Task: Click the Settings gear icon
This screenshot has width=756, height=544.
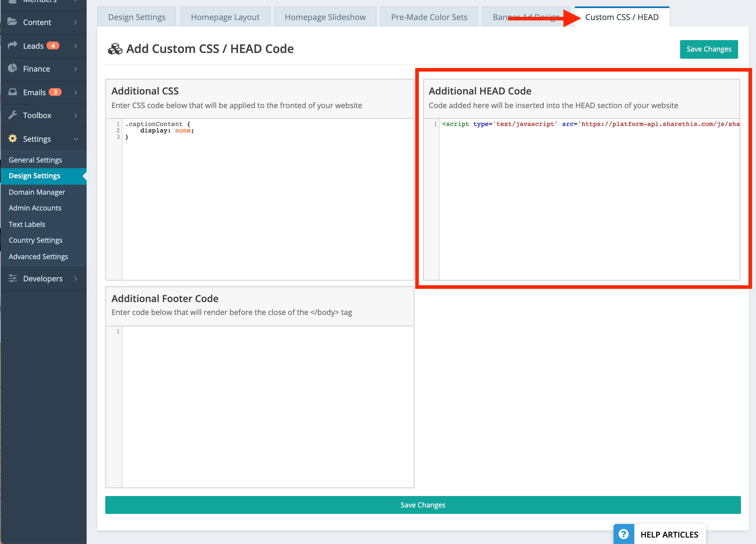Action: click(13, 139)
